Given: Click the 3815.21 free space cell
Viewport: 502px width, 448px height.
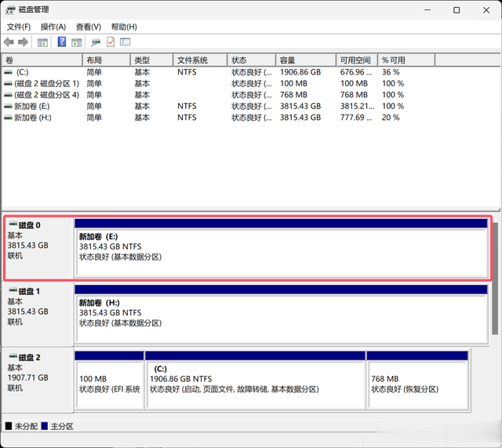Looking at the screenshot, I should tap(358, 107).
